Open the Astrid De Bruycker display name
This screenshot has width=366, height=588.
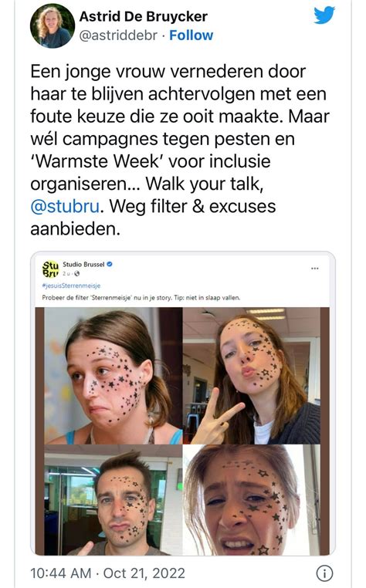[144, 16]
